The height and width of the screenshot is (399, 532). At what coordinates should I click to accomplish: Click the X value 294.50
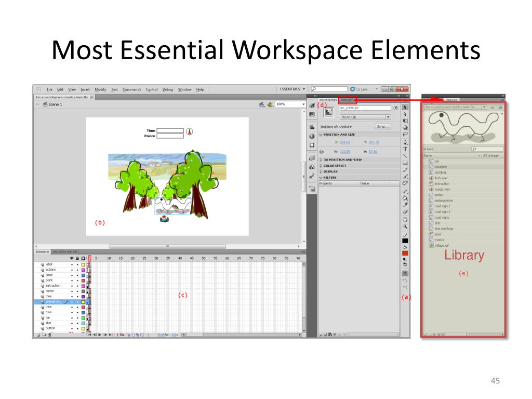click(345, 142)
